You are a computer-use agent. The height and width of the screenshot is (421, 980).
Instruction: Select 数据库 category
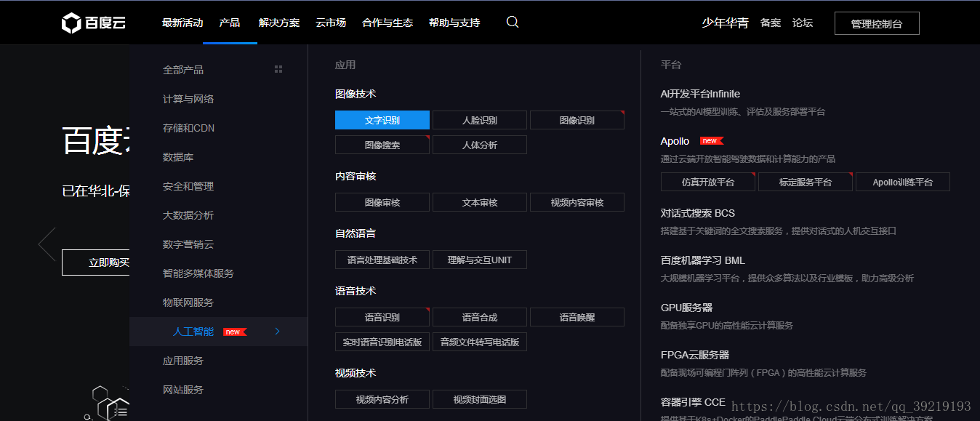click(x=178, y=157)
